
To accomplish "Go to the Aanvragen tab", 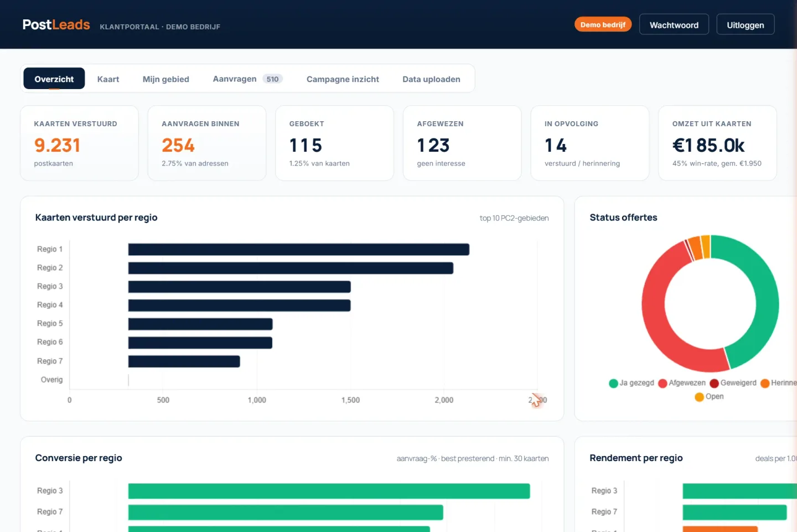I will click(247, 79).
